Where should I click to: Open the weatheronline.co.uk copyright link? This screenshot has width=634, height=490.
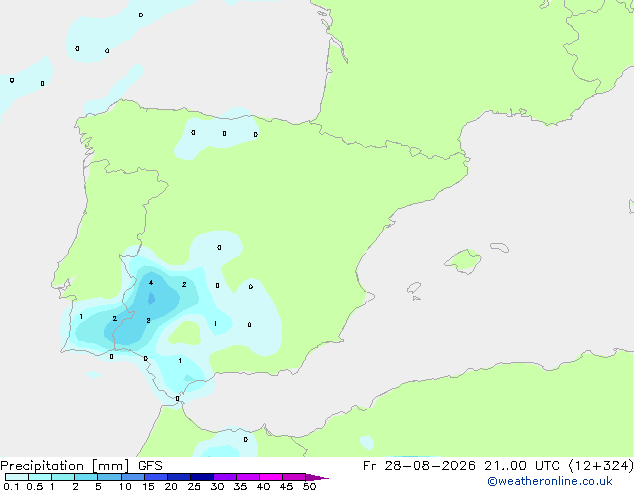coord(550,481)
